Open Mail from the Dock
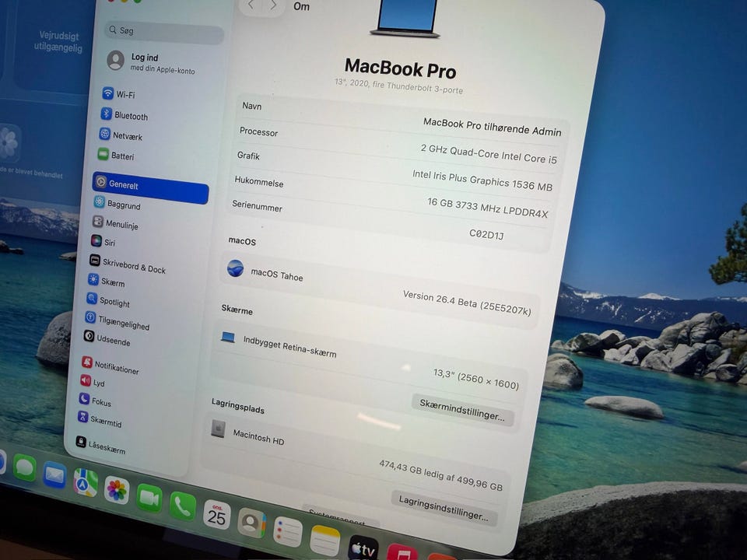 54,474
